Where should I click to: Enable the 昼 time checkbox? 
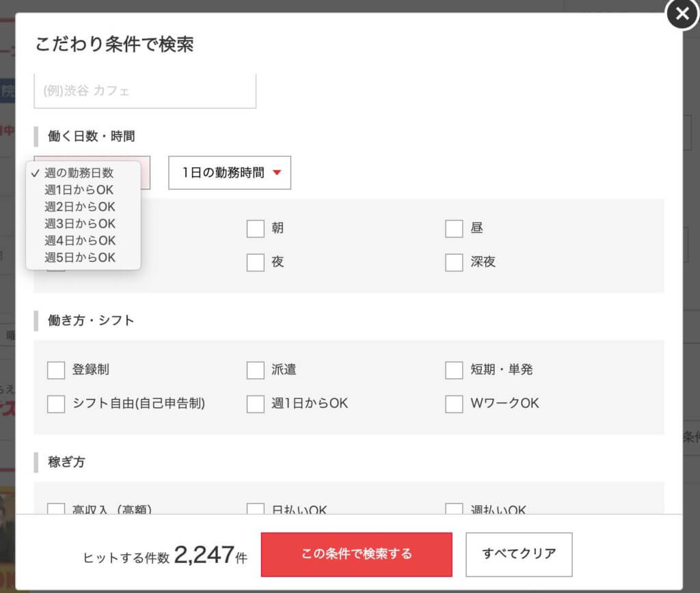click(x=454, y=229)
